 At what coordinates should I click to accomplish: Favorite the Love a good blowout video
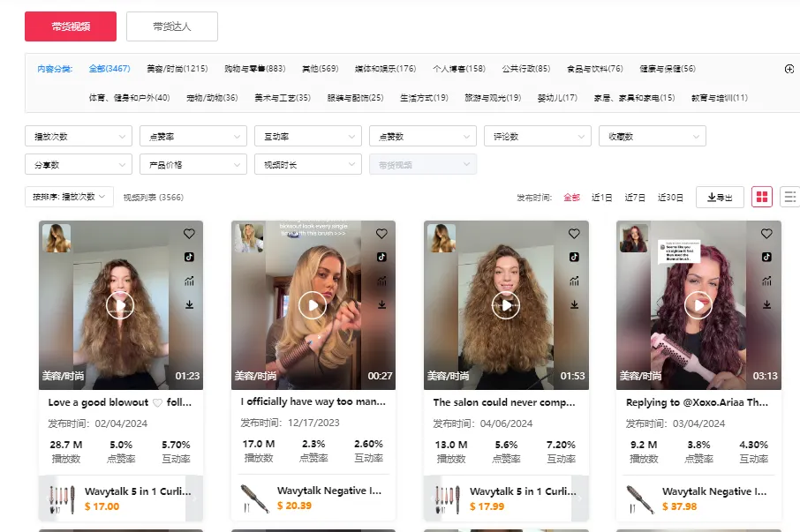tap(189, 234)
